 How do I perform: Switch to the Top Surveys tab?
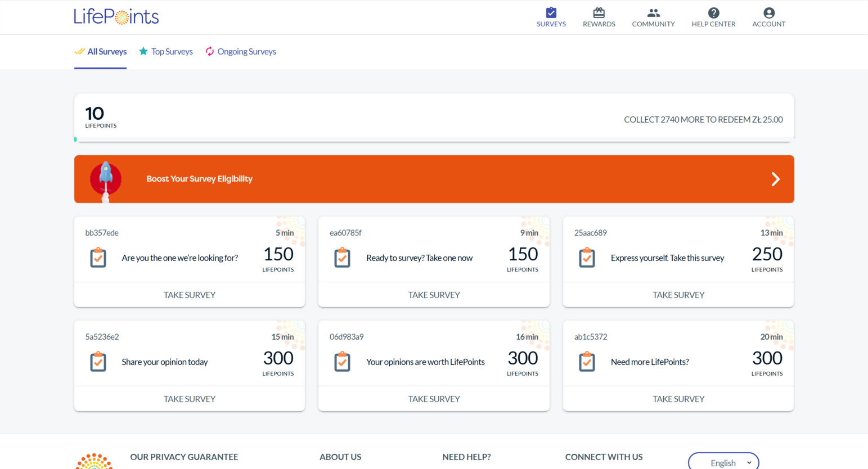click(x=171, y=51)
